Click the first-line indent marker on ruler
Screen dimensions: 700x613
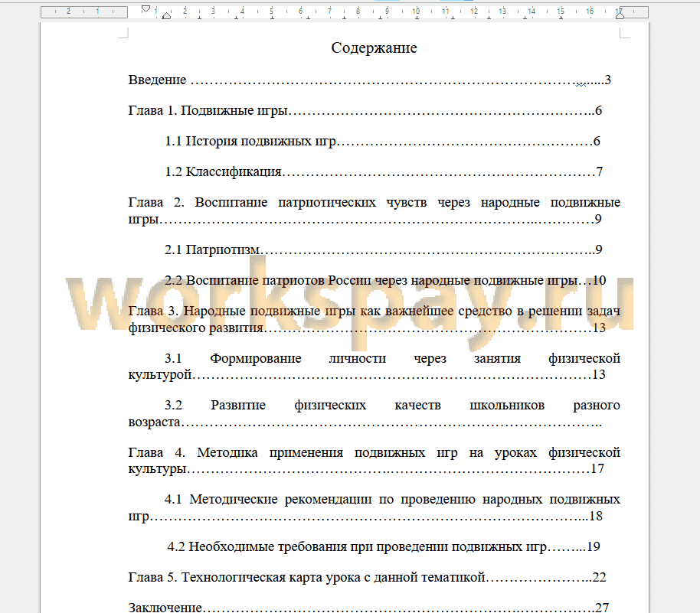click(146, 8)
